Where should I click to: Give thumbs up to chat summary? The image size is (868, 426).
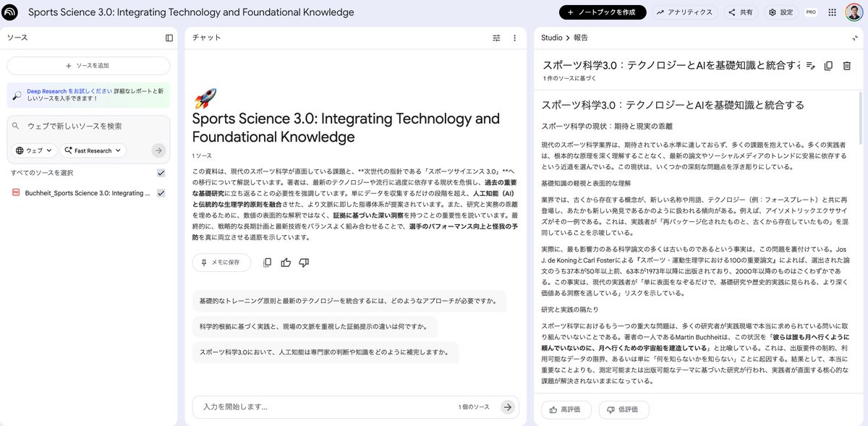[x=286, y=263]
